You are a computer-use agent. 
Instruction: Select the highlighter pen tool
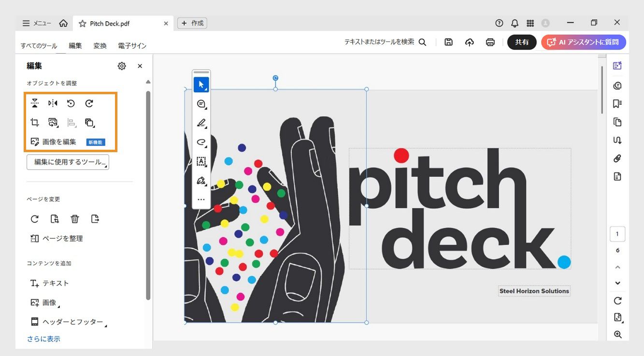[201, 123]
